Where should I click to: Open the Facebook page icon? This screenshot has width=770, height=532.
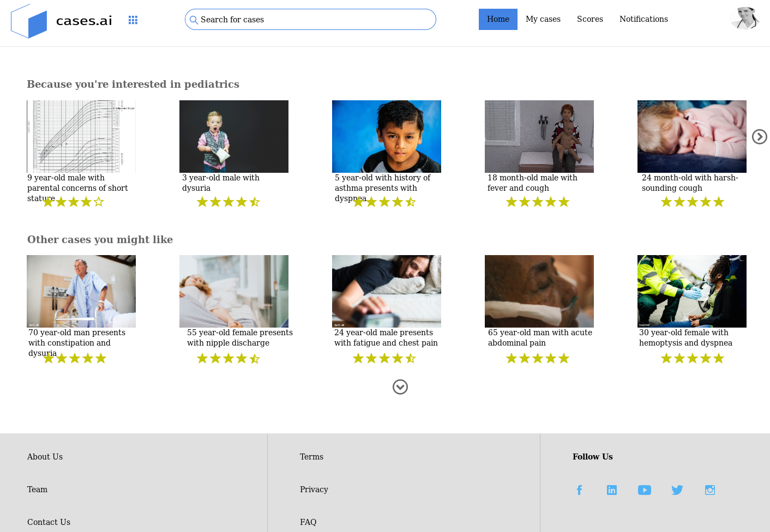(579, 490)
